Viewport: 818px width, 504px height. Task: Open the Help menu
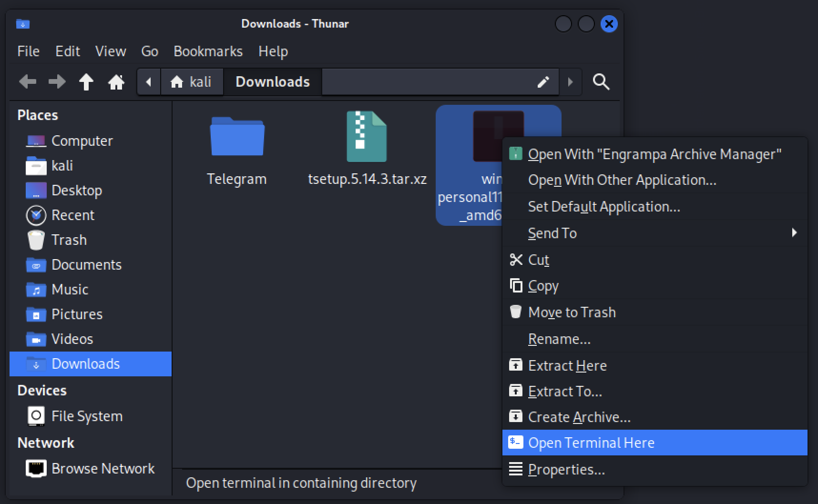click(273, 51)
